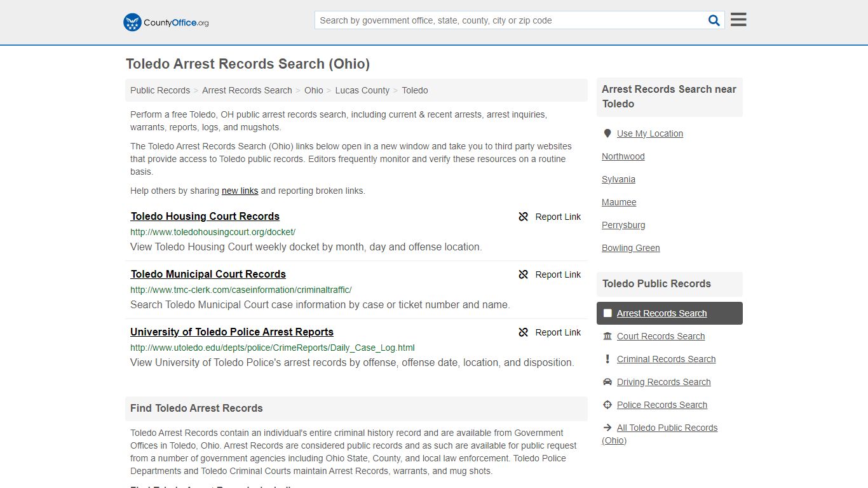The width and height of the screenshot is (868, 488).
Task: Click the Arrest Records Search sidebar icon
Action: (607, 313)
